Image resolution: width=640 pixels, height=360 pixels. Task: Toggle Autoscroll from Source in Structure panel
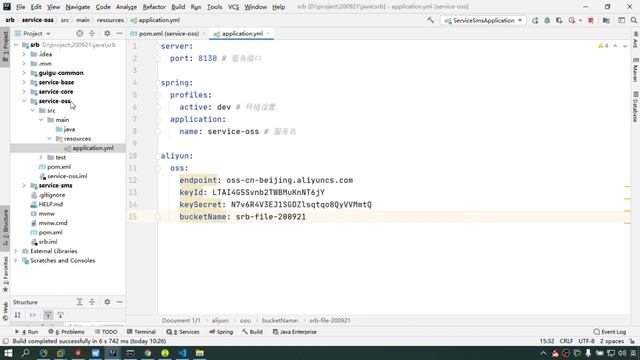60,315
